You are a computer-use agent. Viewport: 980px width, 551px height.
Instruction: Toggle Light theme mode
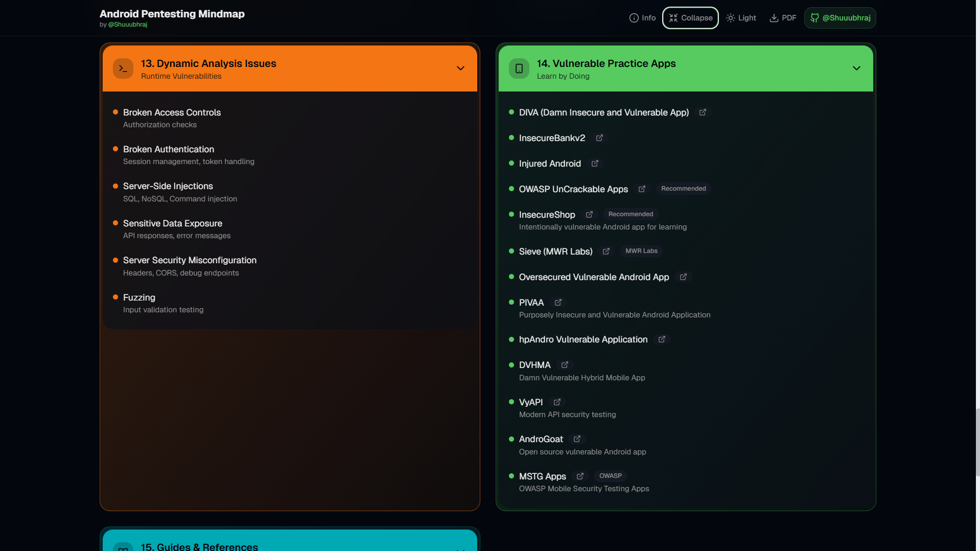click(x=741, y=18)
